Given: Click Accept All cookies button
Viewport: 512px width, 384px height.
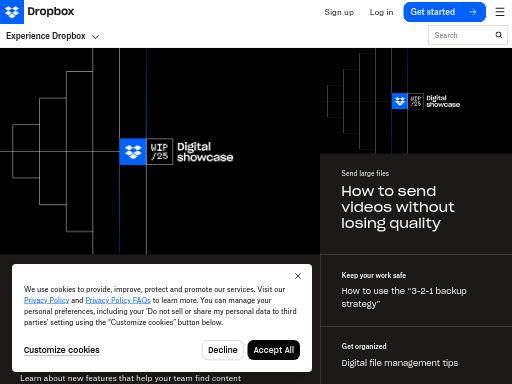Looking at the screenshot, I should (x=274, y=350).
